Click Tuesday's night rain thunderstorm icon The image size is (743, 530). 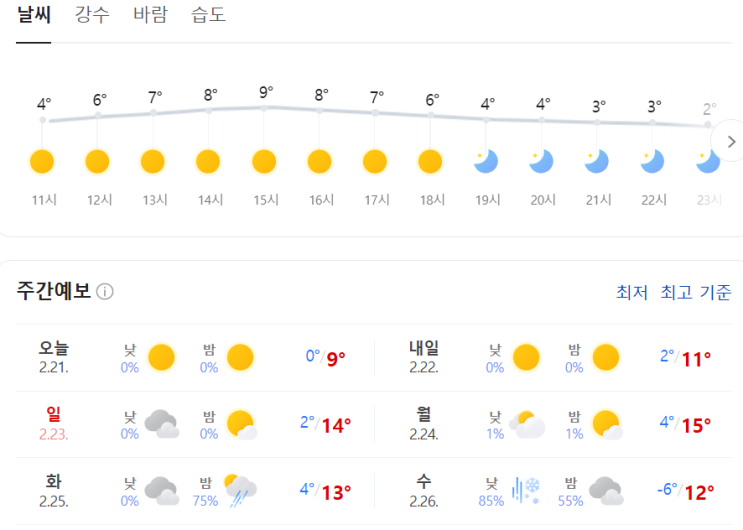(240, 490)
